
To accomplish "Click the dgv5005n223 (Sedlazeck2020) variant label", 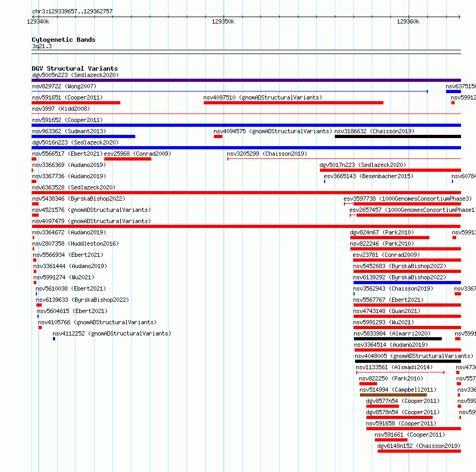I will tap(75, 75).
